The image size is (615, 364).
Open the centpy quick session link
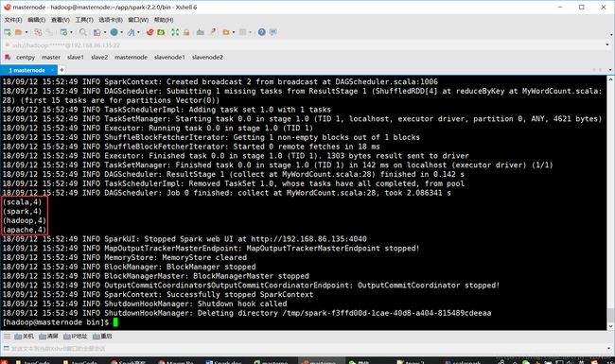(26, 58)
